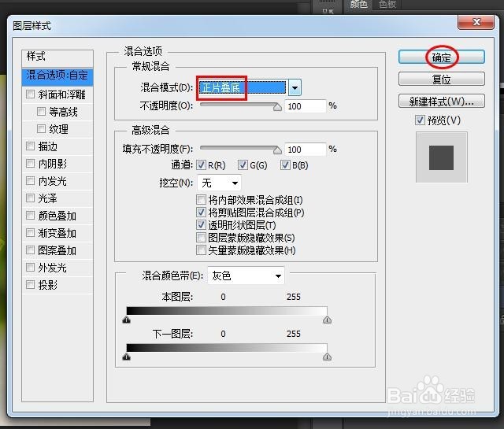
Task: Check 将内部效果混合成组(I)
Action: point(202,200)
